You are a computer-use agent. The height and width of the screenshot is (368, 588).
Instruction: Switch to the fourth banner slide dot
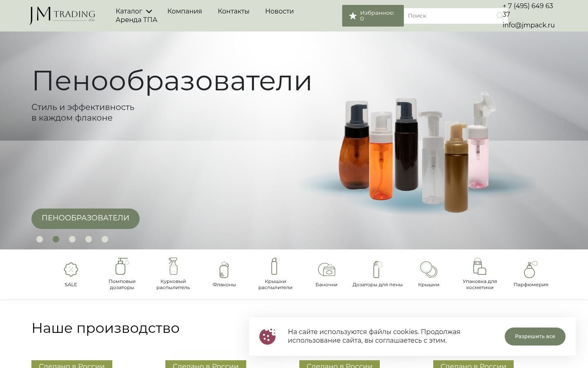click(x=89, y=239)
